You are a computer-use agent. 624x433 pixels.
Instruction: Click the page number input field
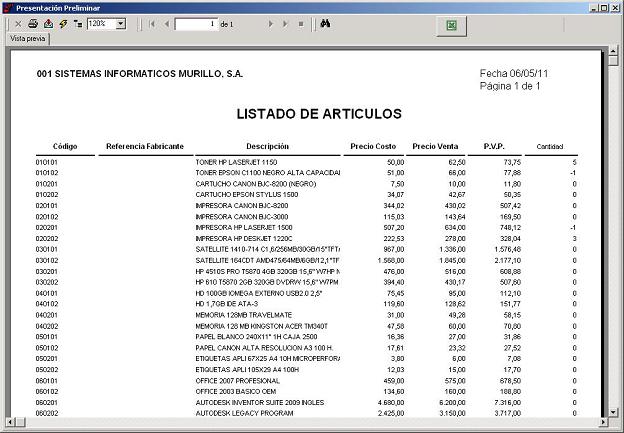[x=197, y=24]
